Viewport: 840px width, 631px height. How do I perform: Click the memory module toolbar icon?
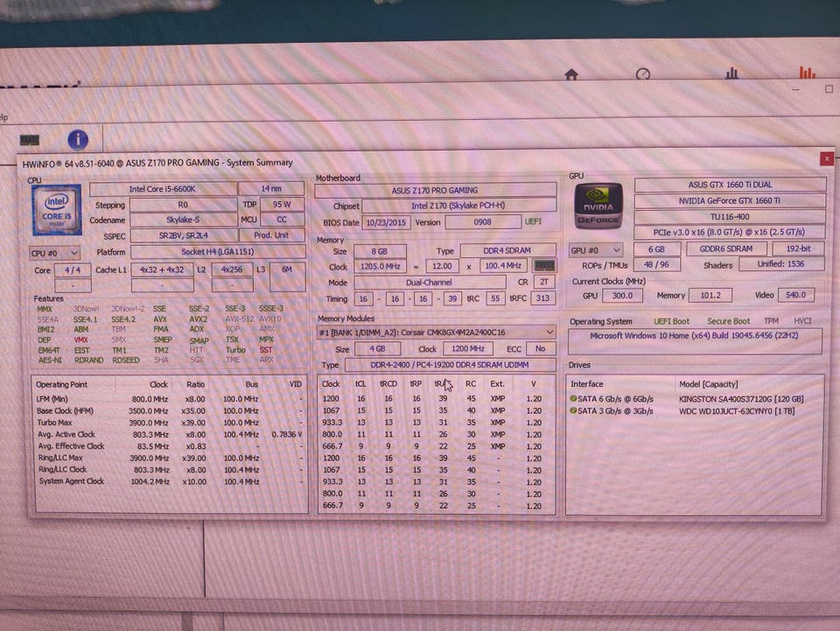pyautogui.click(x=30, y=140)
